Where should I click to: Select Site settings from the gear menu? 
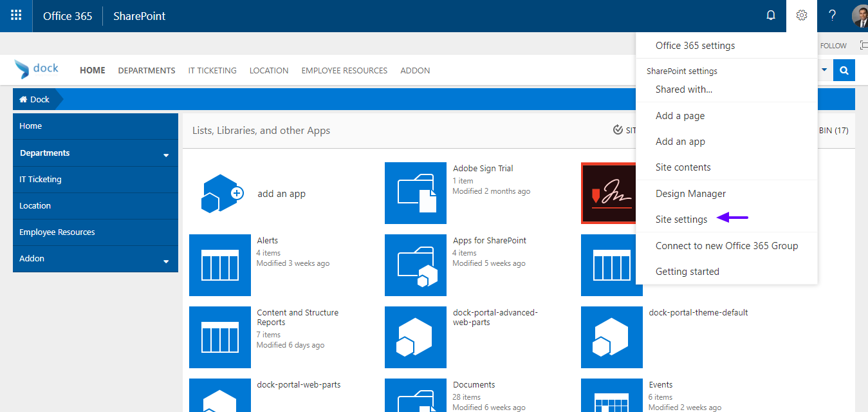point(681,219)
